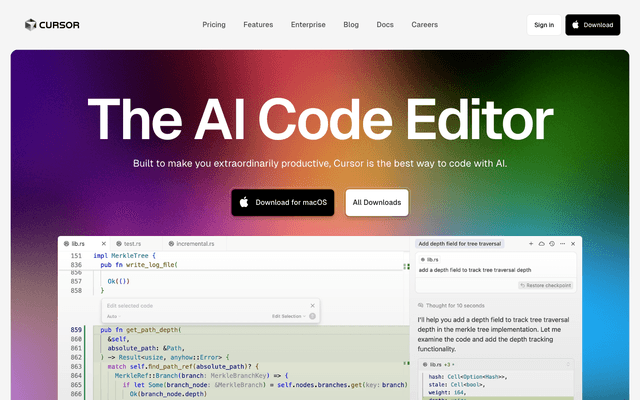The width and height of the screenshot is (640, 400).
Task: Expand the Auto model dropdown
Action: pyautogui.click(x=112, y=316)
